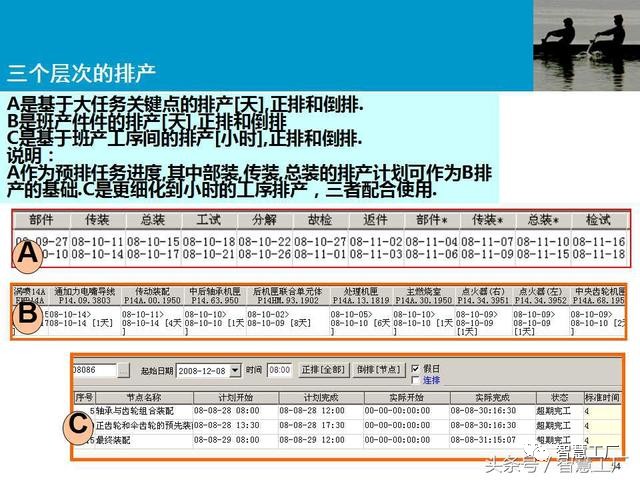
Task: Click the 总装 column header in table A
Action: [153, 220]
